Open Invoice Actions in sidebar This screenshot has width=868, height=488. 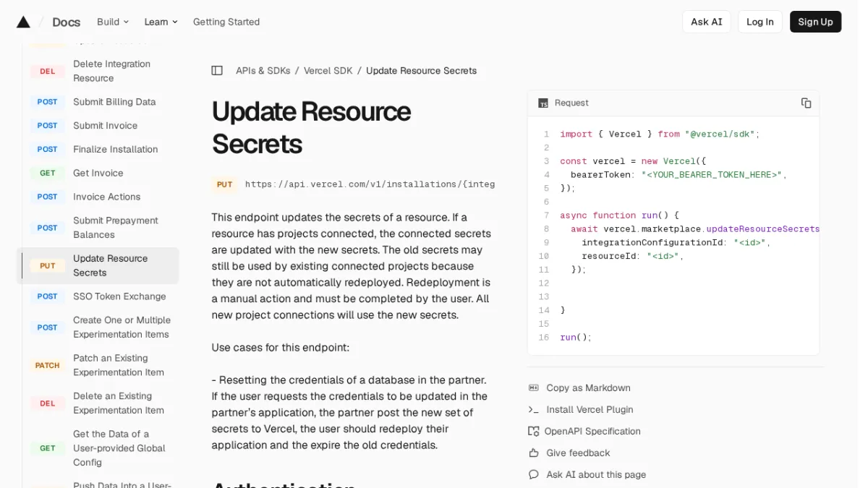(x=107, y=197)
